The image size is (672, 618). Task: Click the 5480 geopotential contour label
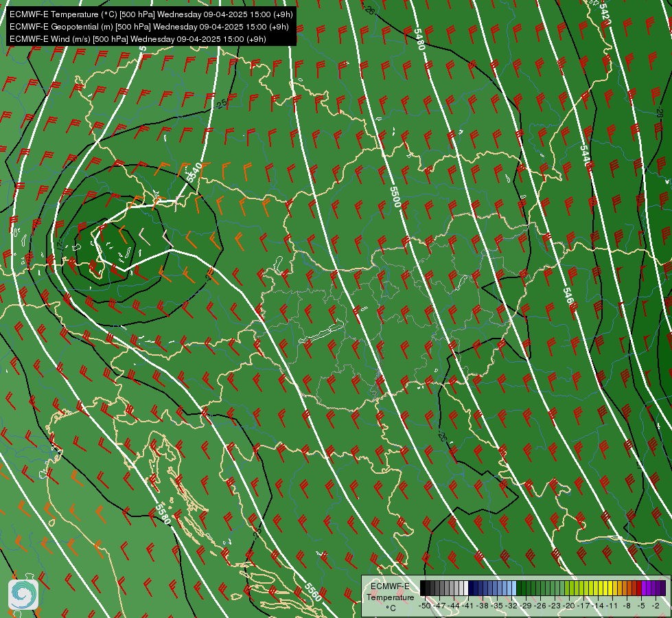click(419, 39)
